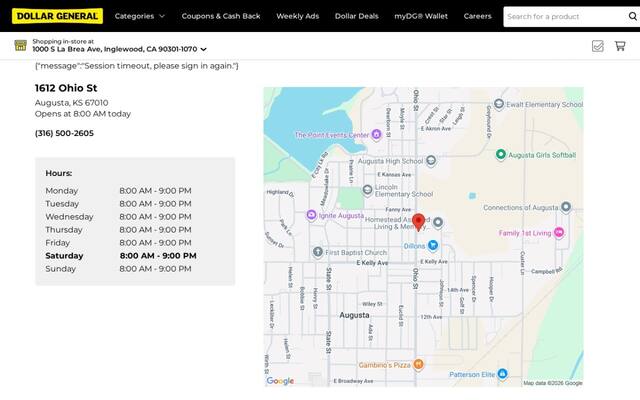Select The Point Events Center marker

(x=376, y=134)
